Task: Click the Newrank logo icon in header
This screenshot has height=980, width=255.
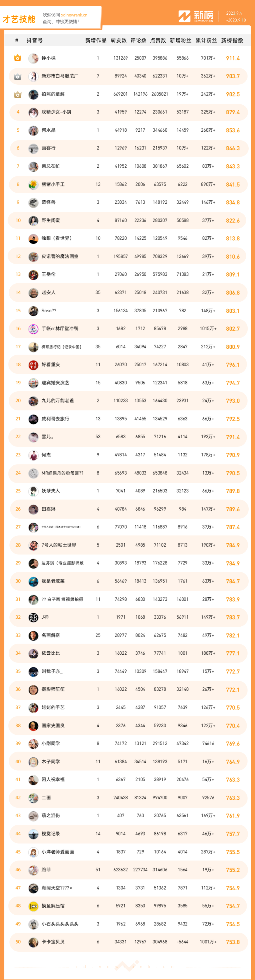Action: 184,16
